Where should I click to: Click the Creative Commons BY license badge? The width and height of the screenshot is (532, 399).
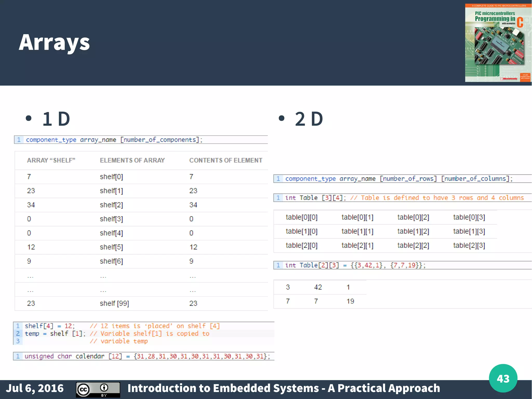click(x=98, y=390)
